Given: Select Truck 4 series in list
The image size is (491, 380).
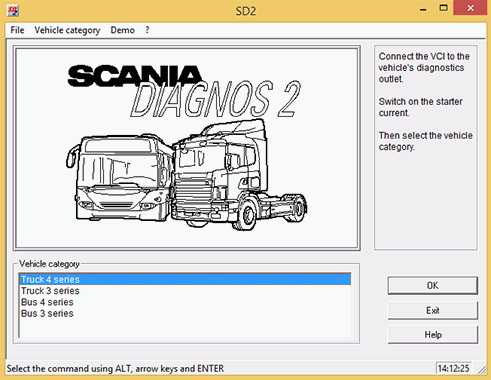Looking at the screenshot, I should (185, 279).
